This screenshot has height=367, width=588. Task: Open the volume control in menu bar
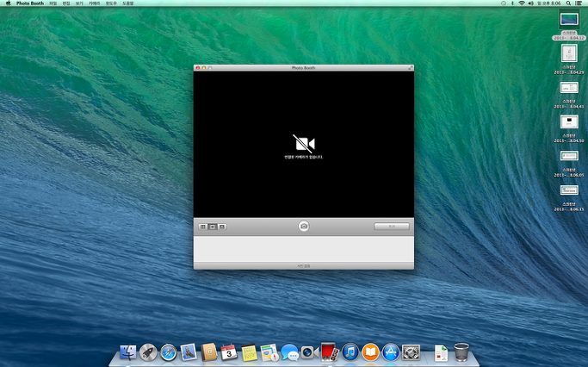coord(530,3)
